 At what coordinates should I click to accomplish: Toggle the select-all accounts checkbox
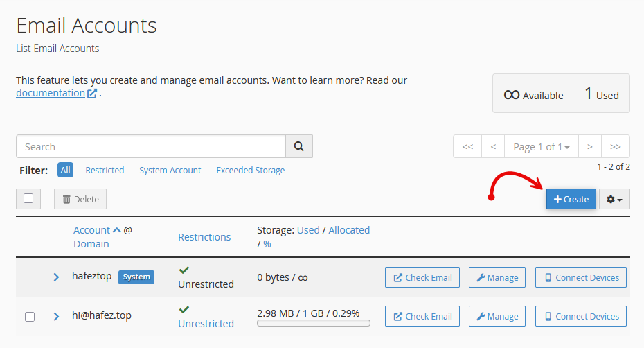pos(28,199)
